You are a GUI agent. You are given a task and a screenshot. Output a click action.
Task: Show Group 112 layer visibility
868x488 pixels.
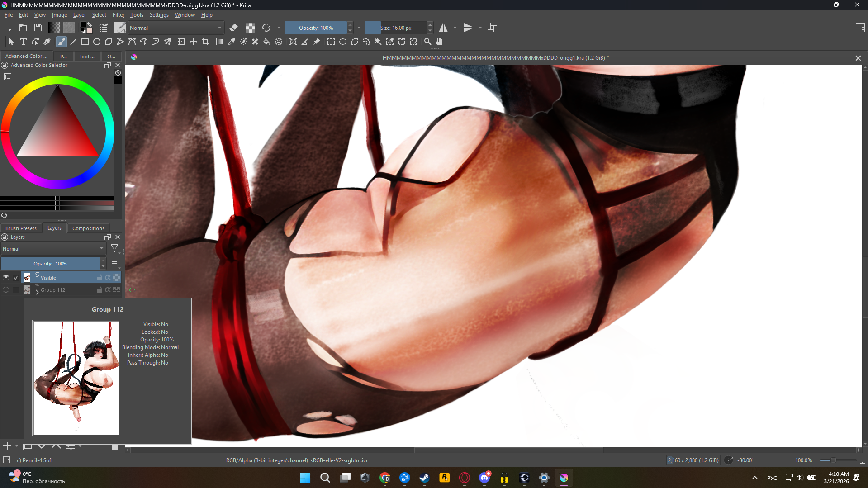pyautogui.click(x=6, y=290)
